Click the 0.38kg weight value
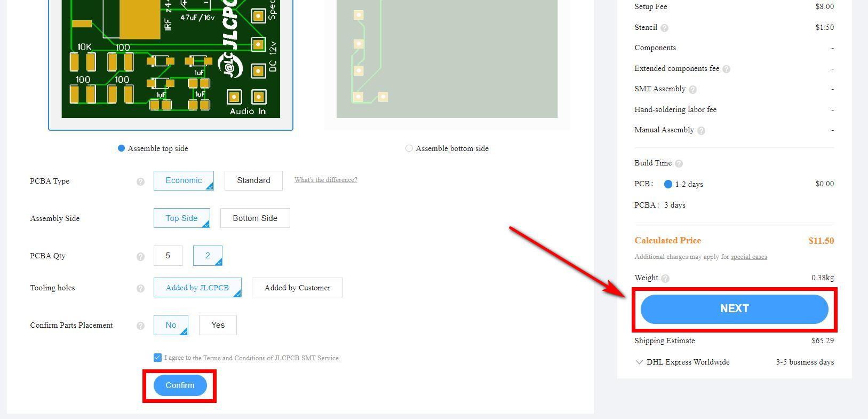This screenshot has height=419, width=868. [823, 278]
